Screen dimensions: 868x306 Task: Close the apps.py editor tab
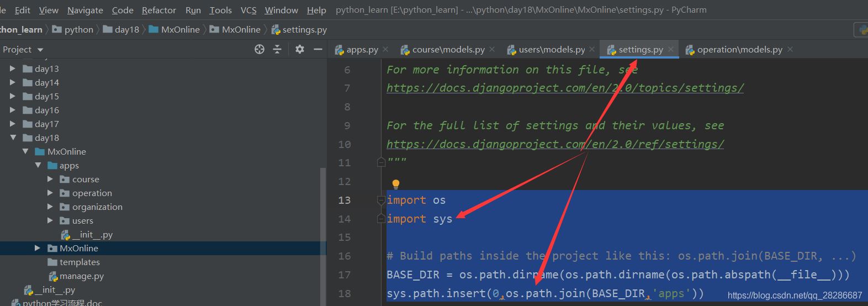click(x=385, y=49)
